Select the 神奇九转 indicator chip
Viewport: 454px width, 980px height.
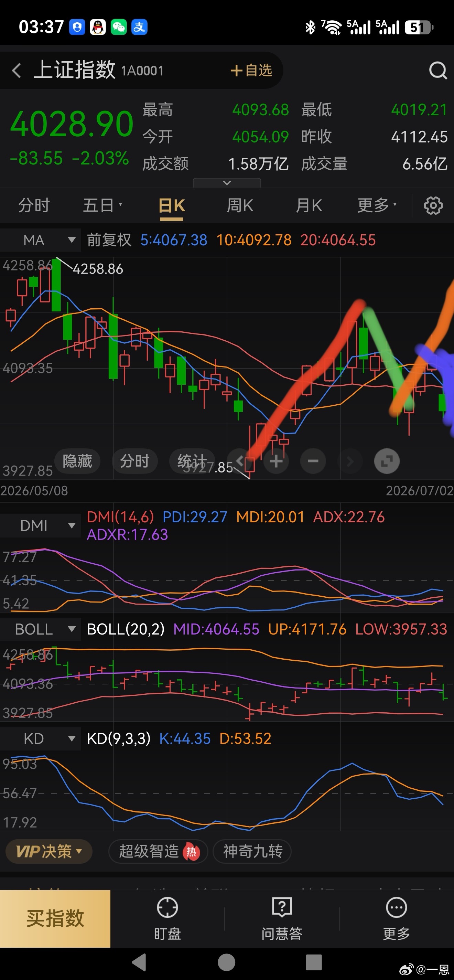(x=252, y=851)
